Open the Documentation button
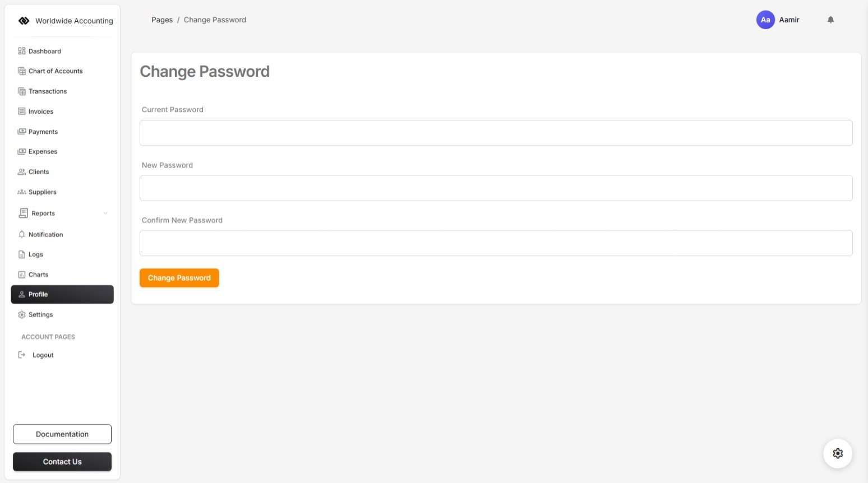Viewport: 868px width, 483px height. [x=62, y=434]
